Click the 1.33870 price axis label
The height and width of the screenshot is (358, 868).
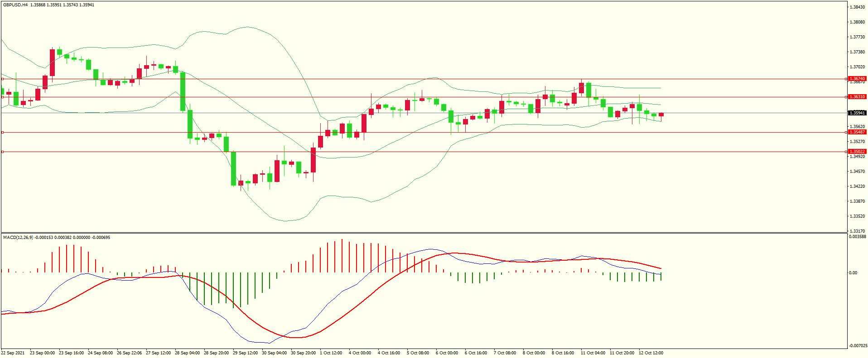point(858,201)
